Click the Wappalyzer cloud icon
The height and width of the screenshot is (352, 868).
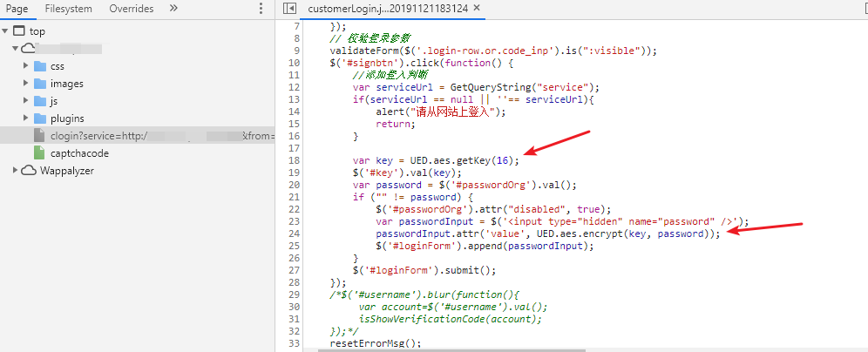tap(29, 171)
